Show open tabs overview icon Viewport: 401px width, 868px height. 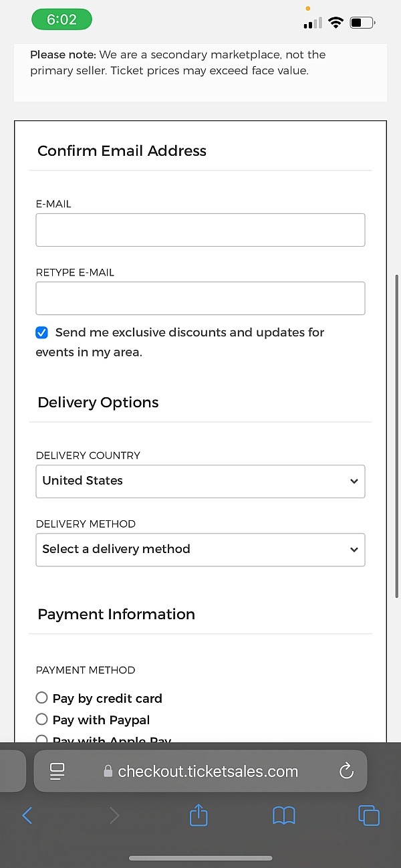(369, 815)
